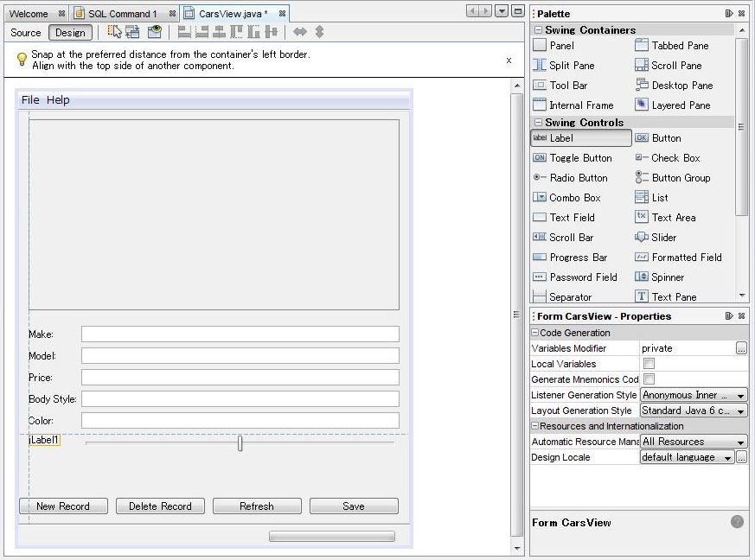Open the File menu in the form
The height and width of the screenshot is (560, 755).
pyautogui.click(x=30, y=100)
